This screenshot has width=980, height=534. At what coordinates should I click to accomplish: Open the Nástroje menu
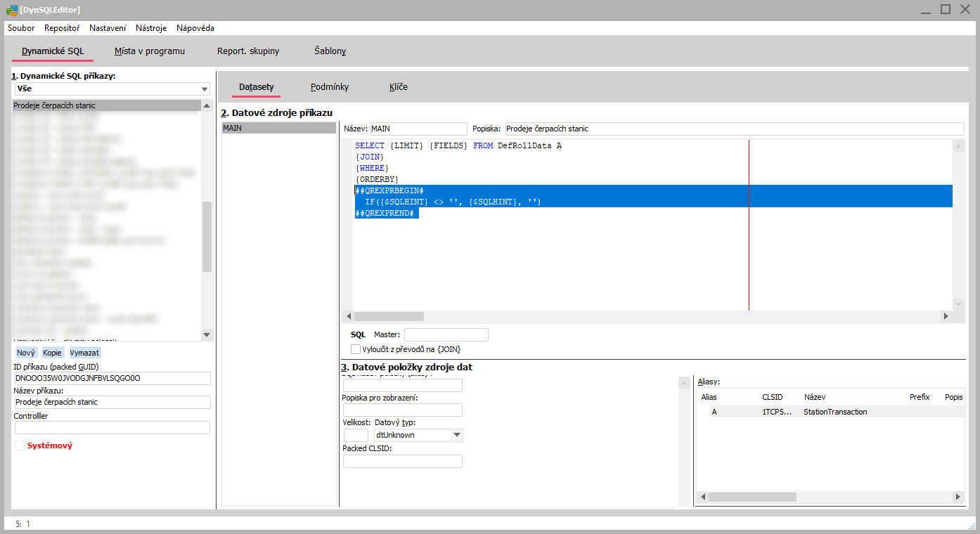(151, 28)
